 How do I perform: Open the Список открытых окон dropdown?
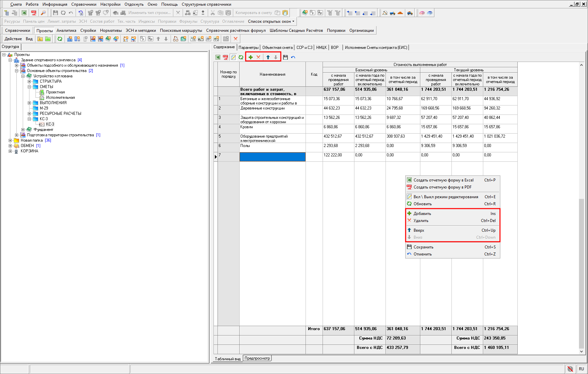(271, 21)
